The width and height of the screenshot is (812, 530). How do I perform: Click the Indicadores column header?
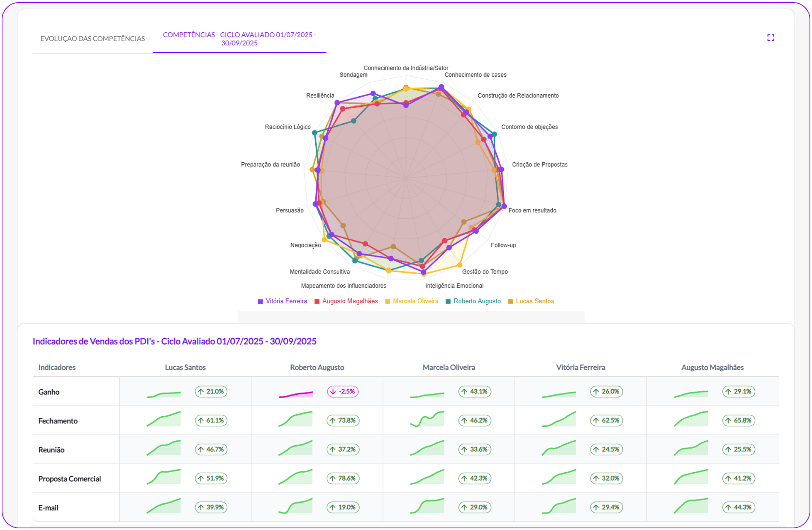coord(57,367)
